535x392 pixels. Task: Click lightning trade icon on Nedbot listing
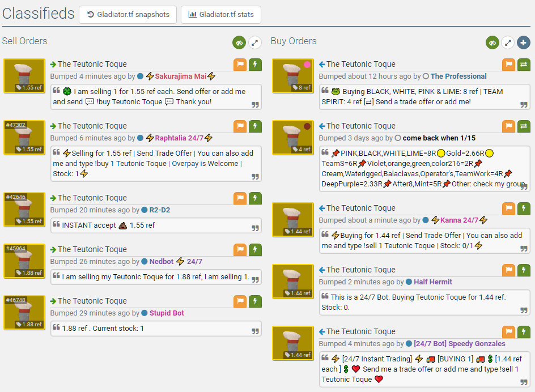tap(255, 250)
